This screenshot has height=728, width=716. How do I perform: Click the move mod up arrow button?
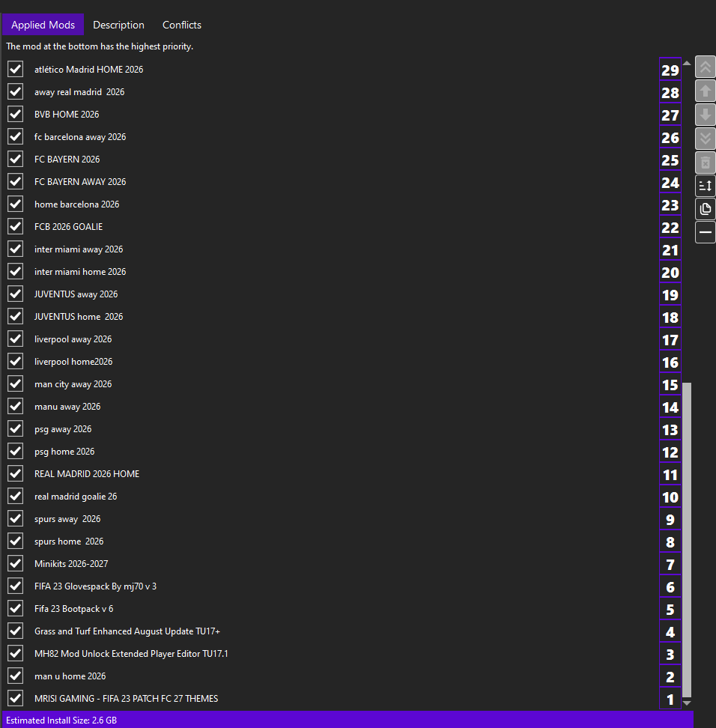click(705, 91)
